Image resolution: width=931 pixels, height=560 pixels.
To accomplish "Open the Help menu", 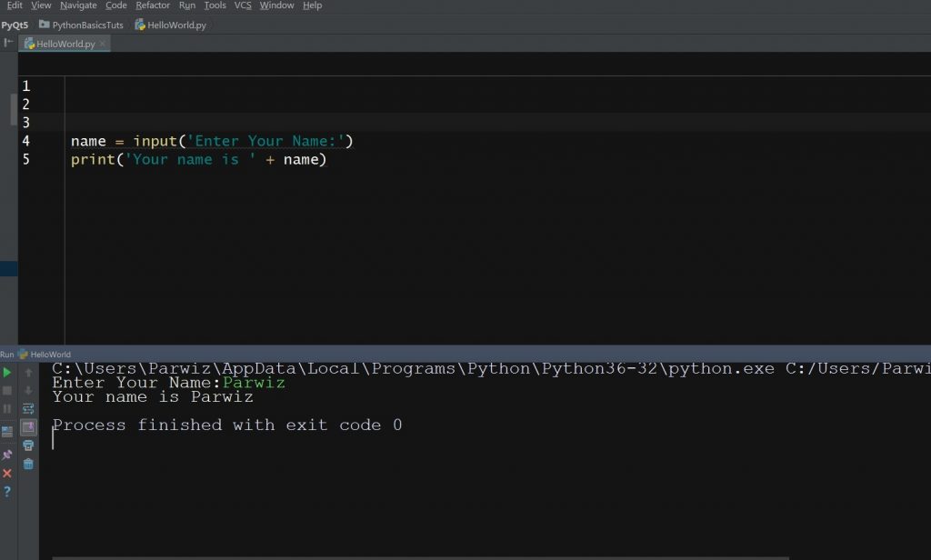I will click(x=313, y=5).
